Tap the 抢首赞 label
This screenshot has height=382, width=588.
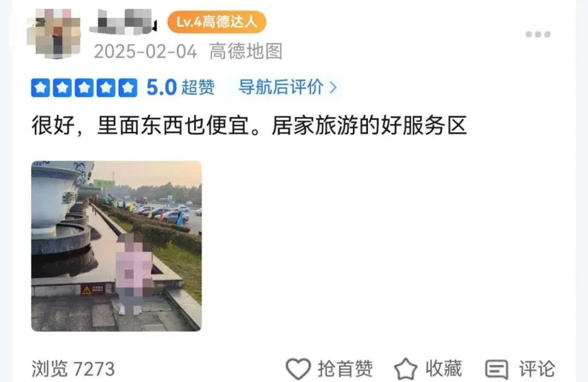345,368
